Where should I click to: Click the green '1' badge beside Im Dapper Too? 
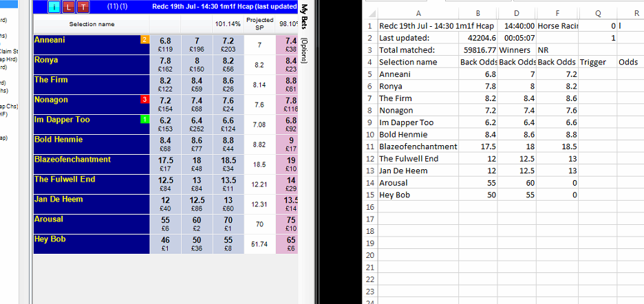coord(144,120)
